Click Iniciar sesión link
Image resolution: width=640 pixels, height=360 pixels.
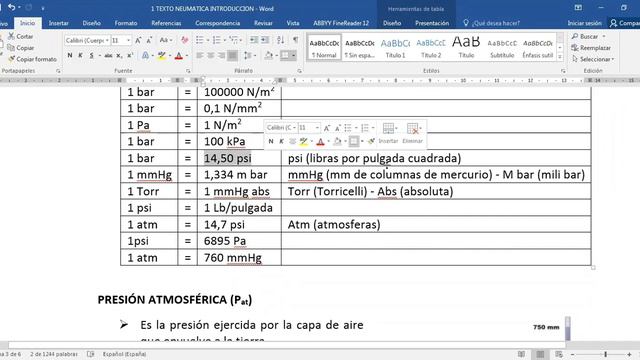(584, 23)
